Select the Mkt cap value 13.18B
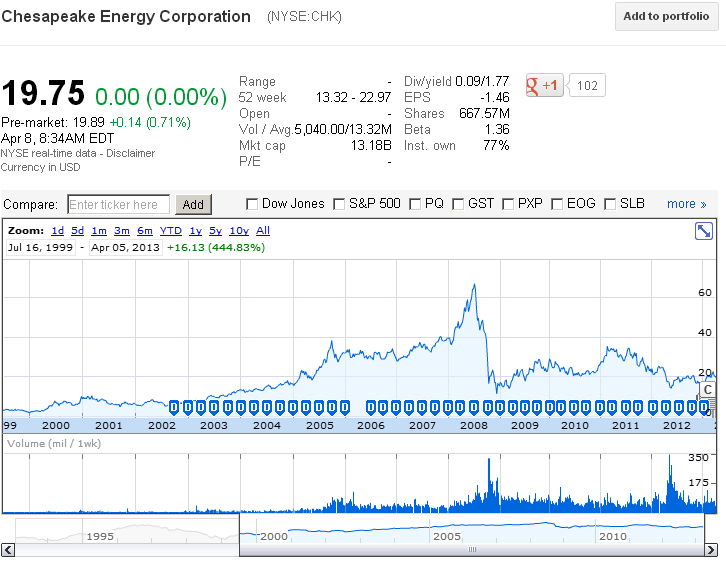 (x=371, y=145)
